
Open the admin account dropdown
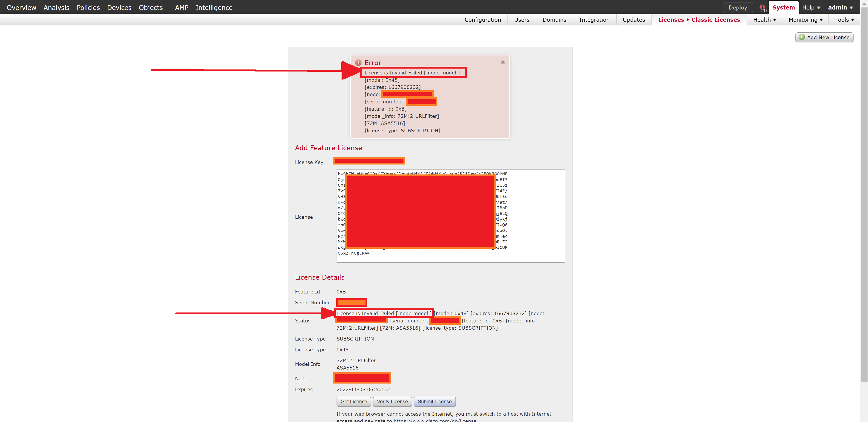[840, 7]
